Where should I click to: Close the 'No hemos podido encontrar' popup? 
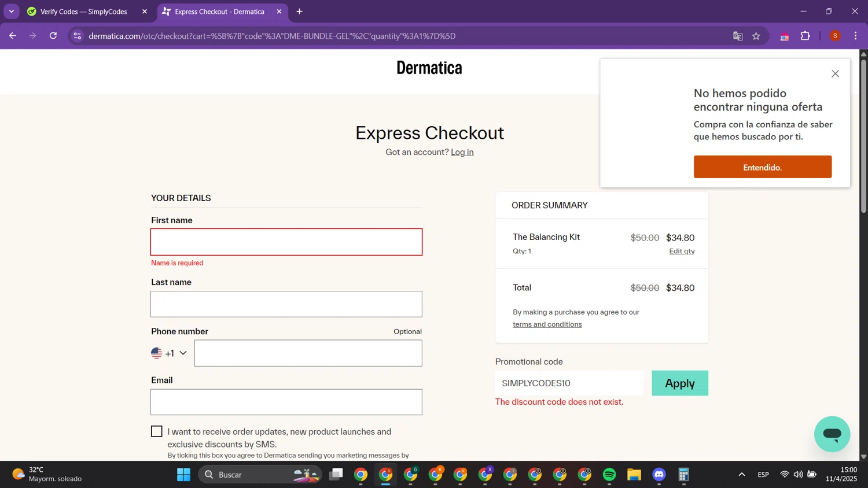pyautogui.click(x=835, y=73)
